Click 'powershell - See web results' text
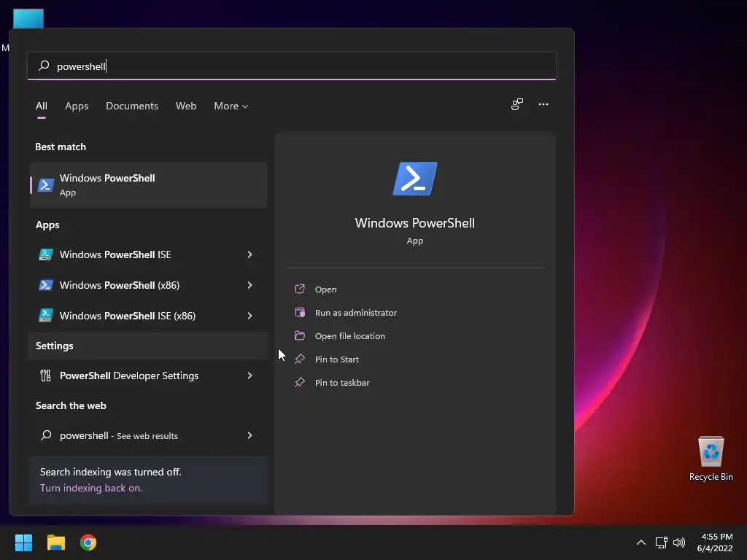Viewport: 747px width, 560px height. (119, 436)
